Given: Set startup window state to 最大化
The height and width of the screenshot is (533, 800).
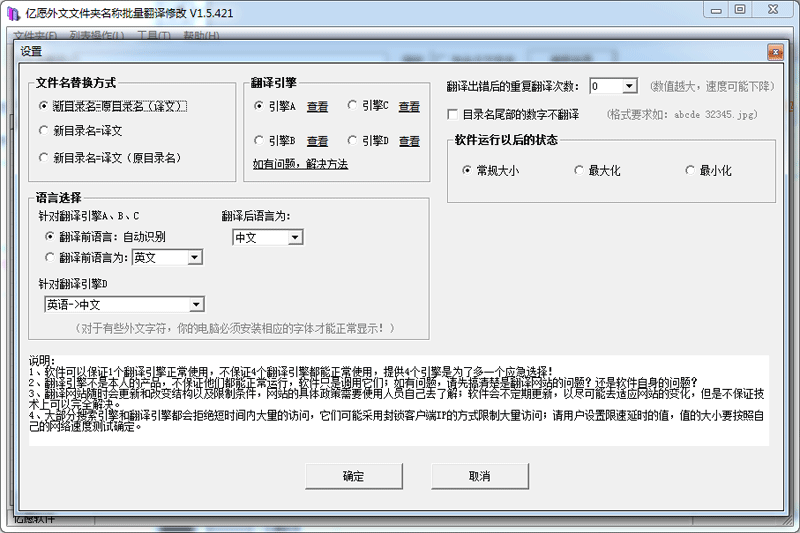Looking at the screenshot, I should (x=579, y=171).
